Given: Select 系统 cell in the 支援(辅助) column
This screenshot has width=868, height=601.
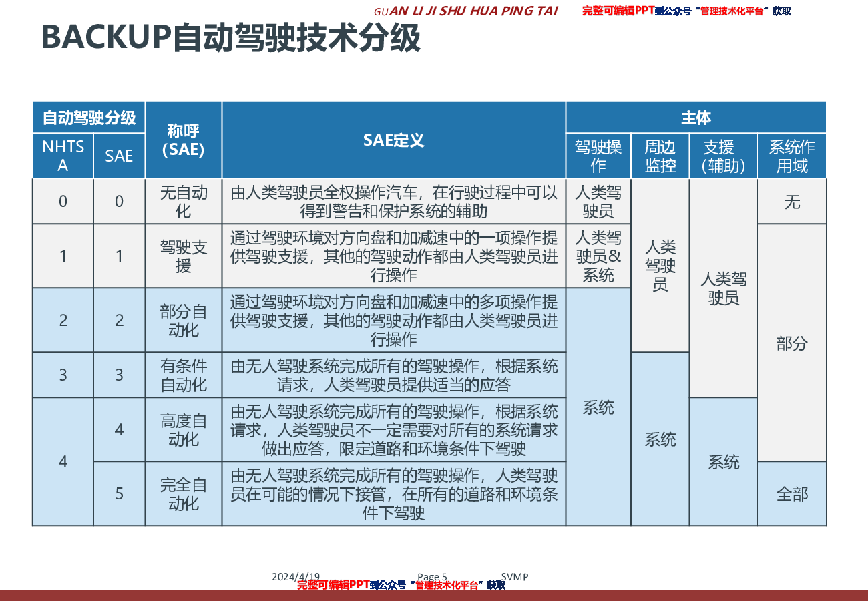Looking at the screenshot, I should point(723,461).
